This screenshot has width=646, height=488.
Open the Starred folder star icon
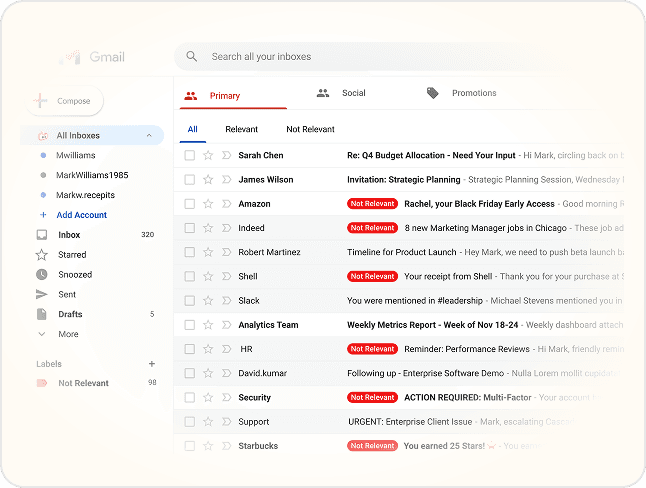coord(42,255)
